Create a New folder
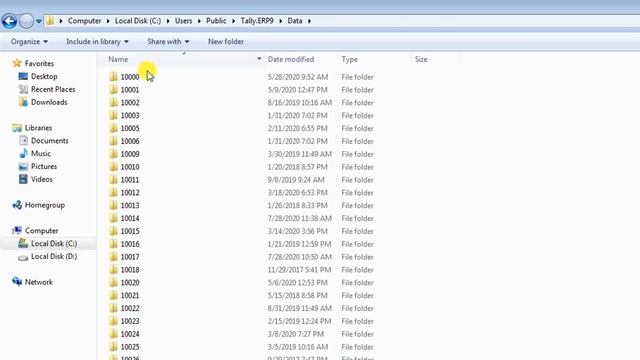 pos(226,42)
